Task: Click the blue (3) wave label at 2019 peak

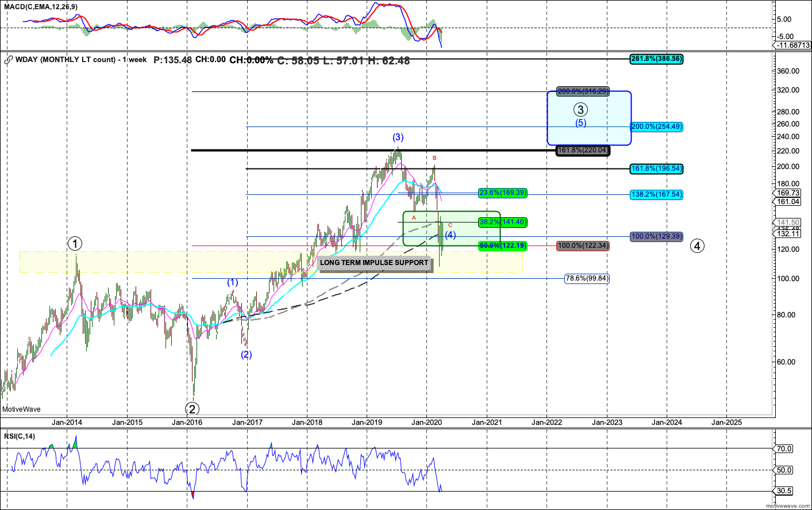Action: pyautogui.click(x=398, y=137)
